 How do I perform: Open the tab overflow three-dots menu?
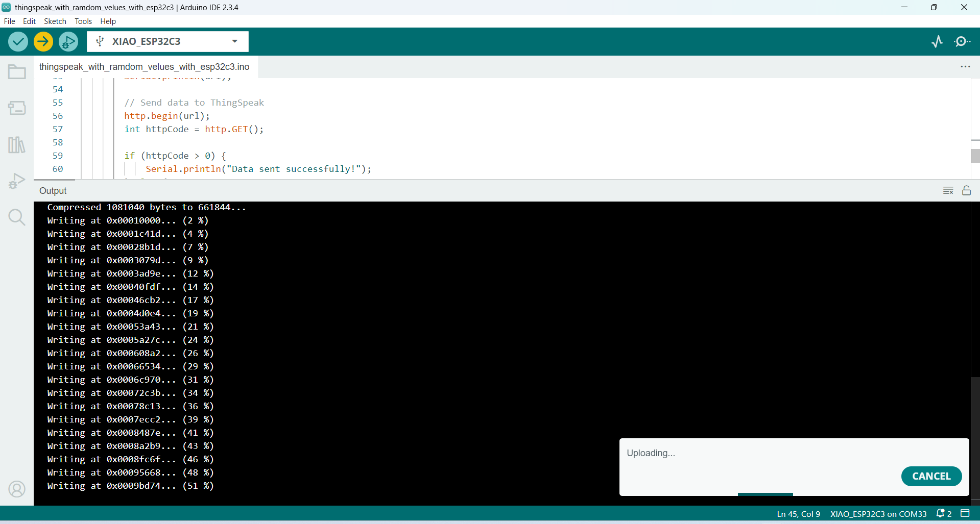(x=965, y=67)
